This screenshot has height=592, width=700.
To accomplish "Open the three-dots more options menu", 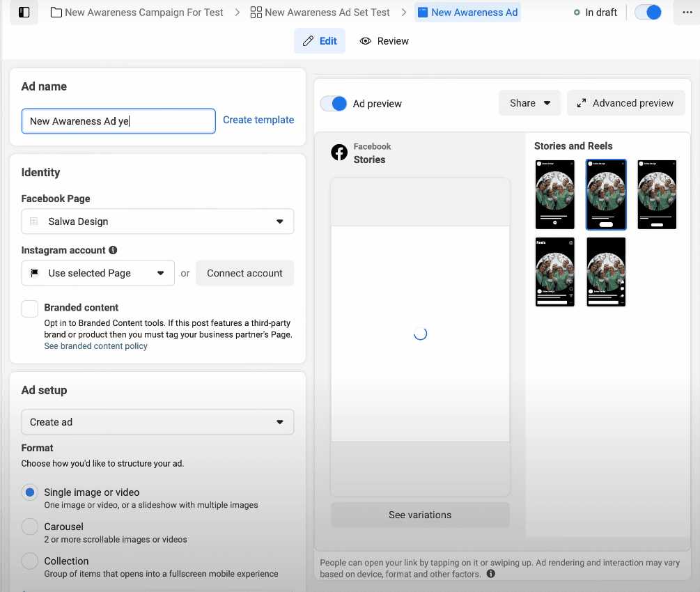I will (687, 13).
